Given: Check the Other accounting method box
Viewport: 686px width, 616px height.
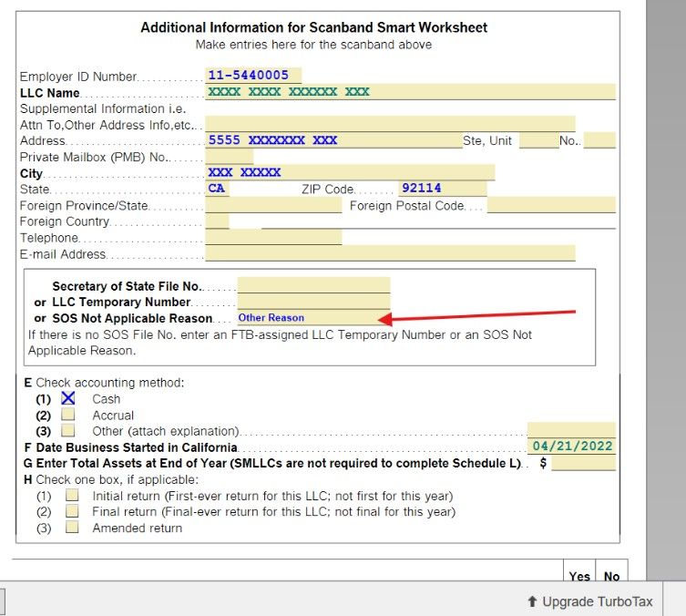Looking at the screenshot, I should coord(68,430).
